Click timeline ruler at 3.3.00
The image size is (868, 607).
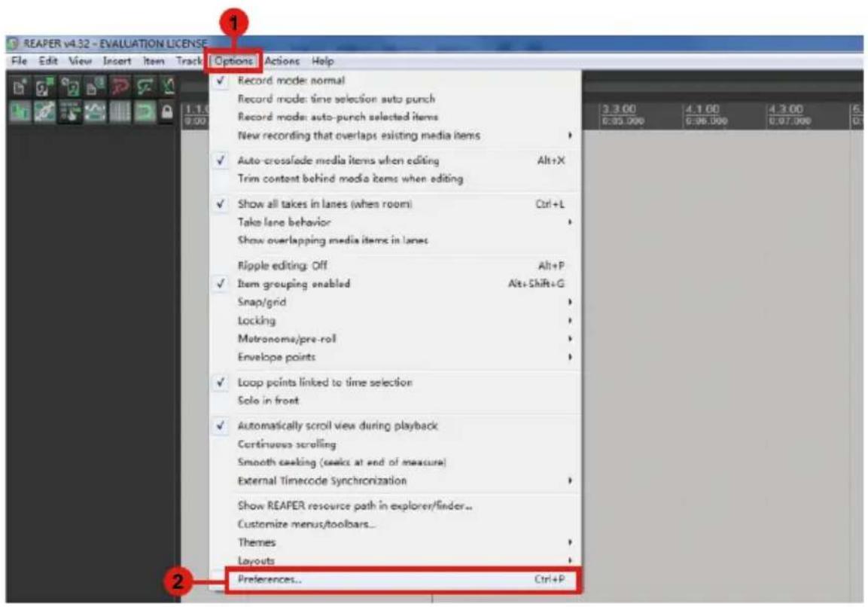click(x=620, y=110)
